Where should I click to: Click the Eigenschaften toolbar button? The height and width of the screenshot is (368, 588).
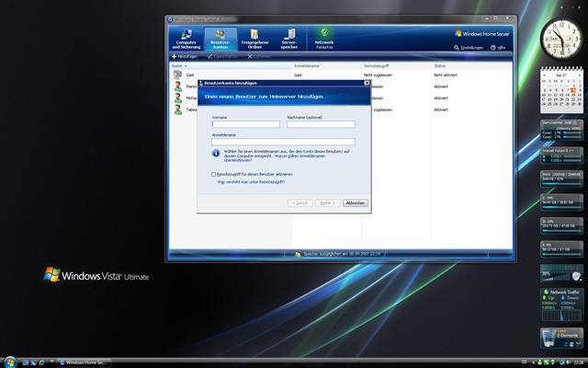point(222,56)
